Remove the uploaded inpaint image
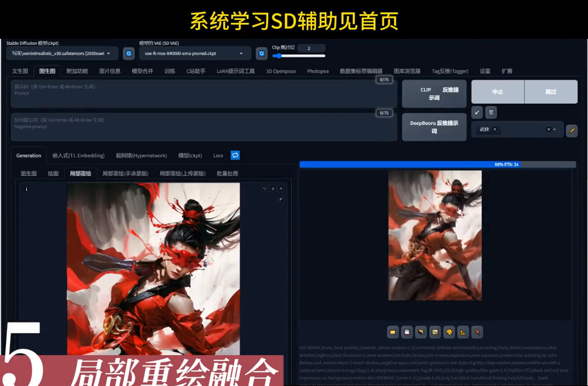Image resolution: width=588 pixels, height=386 pixels. click(x=281, y=189)
